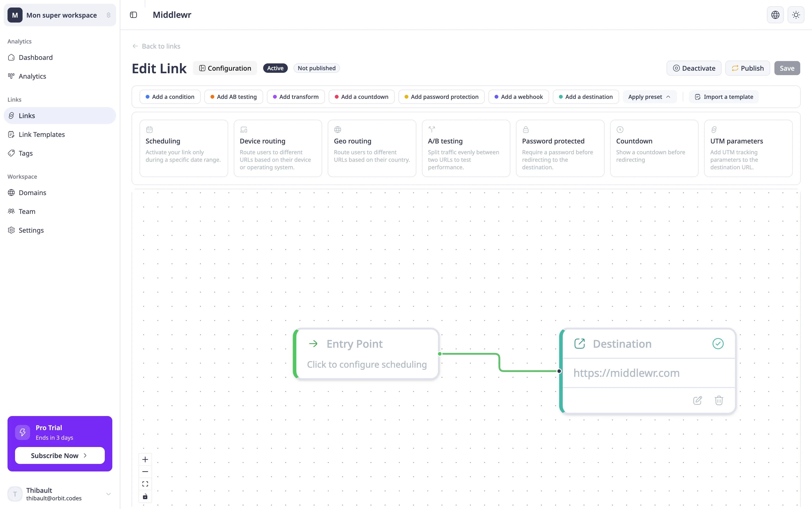Select the UTM parameters preset card
The width and height of the screenshot is (812, 509).
pos(748,148)
